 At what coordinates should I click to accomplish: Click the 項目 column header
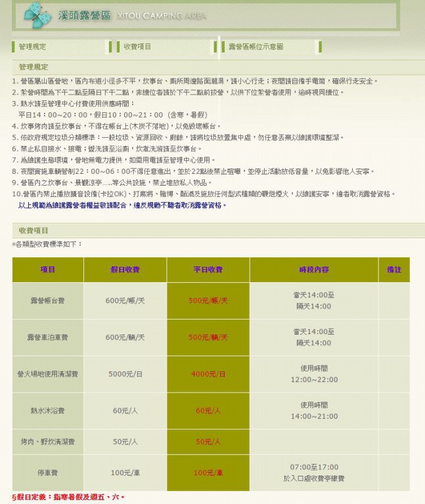click(47, 269)
